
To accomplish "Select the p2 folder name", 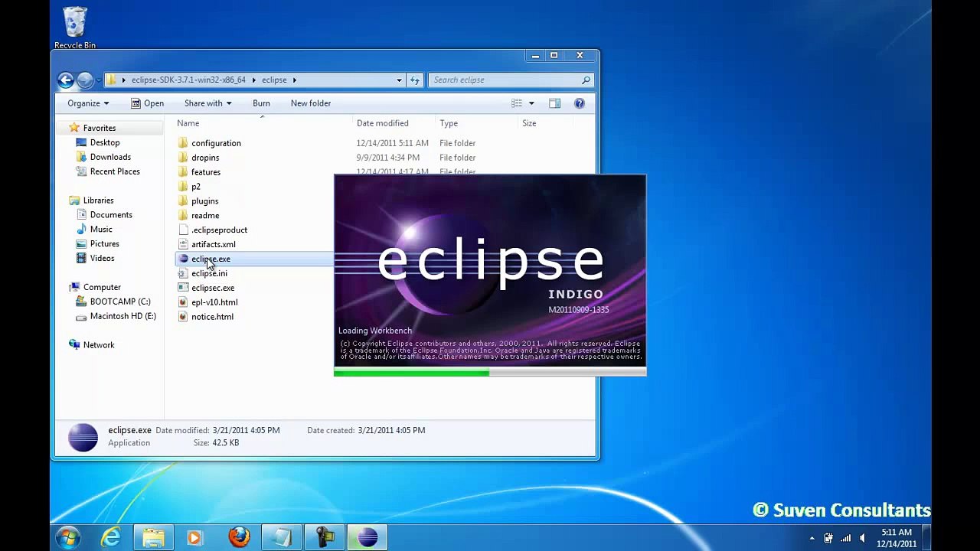I will 196,187.
